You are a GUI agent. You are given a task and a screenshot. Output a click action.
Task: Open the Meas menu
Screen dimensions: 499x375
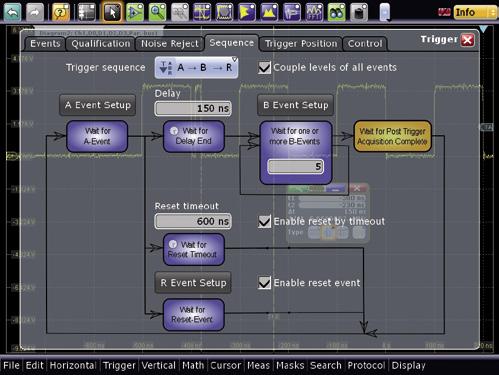(258, 365)
